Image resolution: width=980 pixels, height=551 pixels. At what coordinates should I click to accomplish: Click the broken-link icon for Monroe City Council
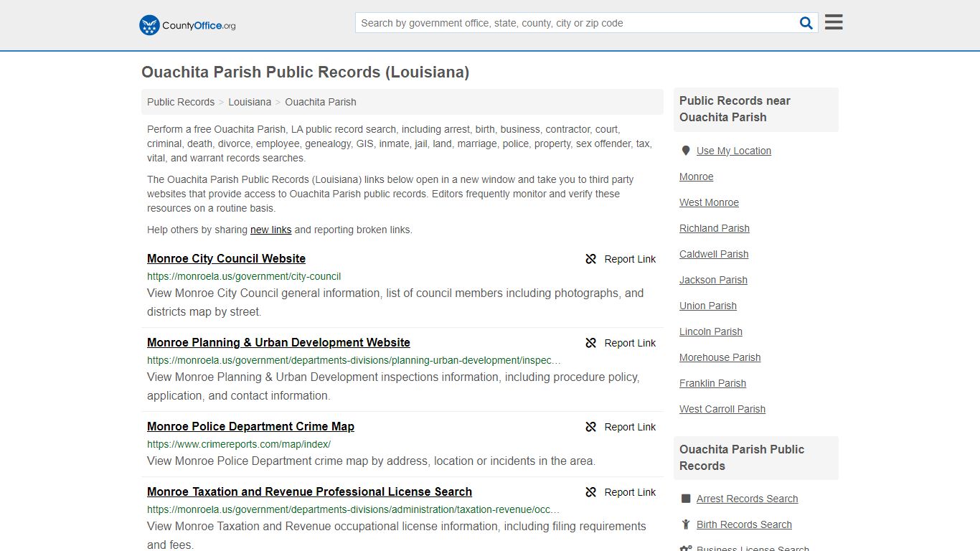(591, 259)
